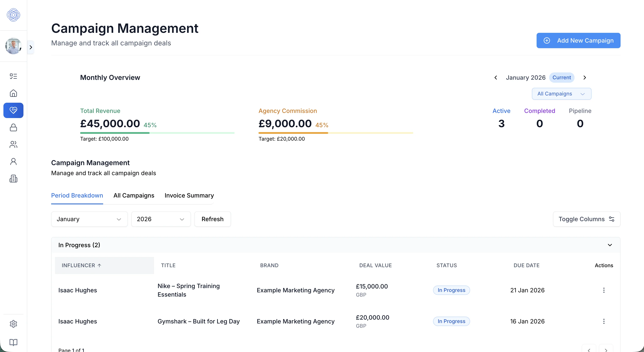The height and width of the screenshot is (352, 644).
Task: Switch to the Invoice Summary tab
Action: pyautogui.click(x=189, y=195)
